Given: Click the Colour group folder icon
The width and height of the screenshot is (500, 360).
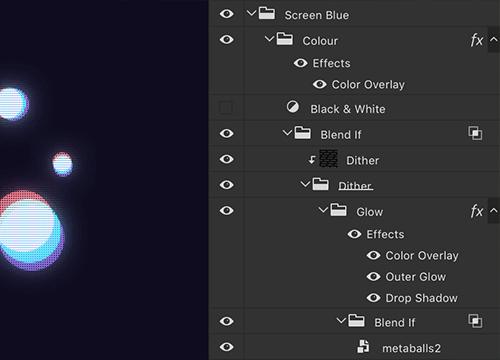Looking at the screenshot, I should (x=285, y=39).
